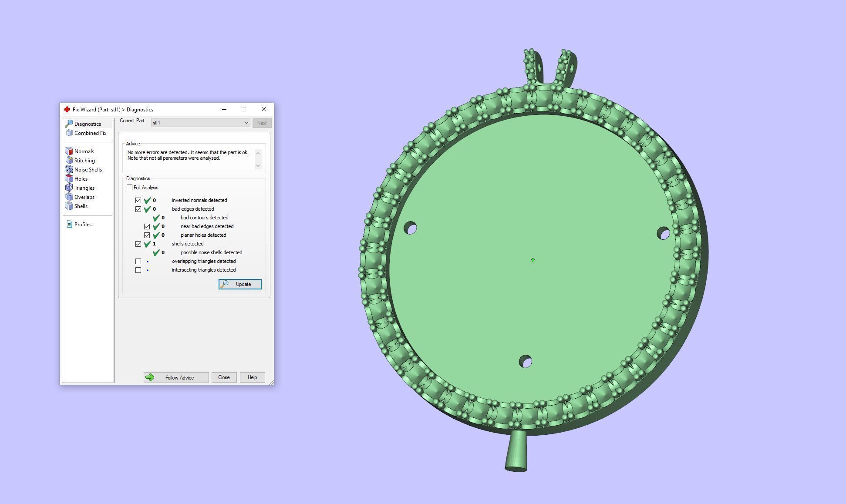Click the Help button
This screenshot has height=504, width=846.
[x=252, y=377]
